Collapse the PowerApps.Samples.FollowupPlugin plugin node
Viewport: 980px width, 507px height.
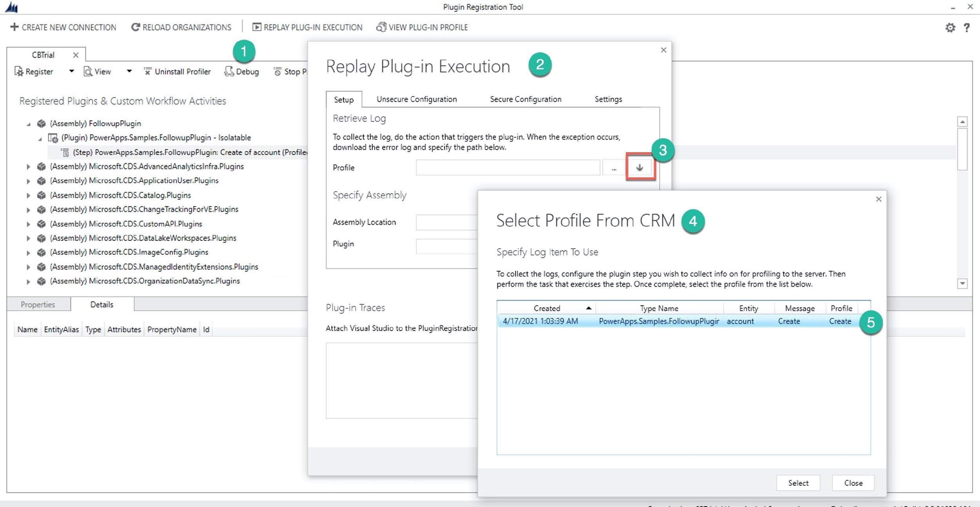point(40,138)
